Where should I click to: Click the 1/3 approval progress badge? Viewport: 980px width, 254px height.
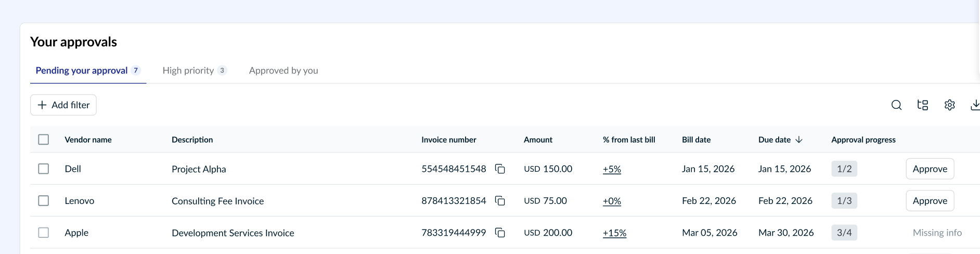pyautogui.click(x=844, y=201)
